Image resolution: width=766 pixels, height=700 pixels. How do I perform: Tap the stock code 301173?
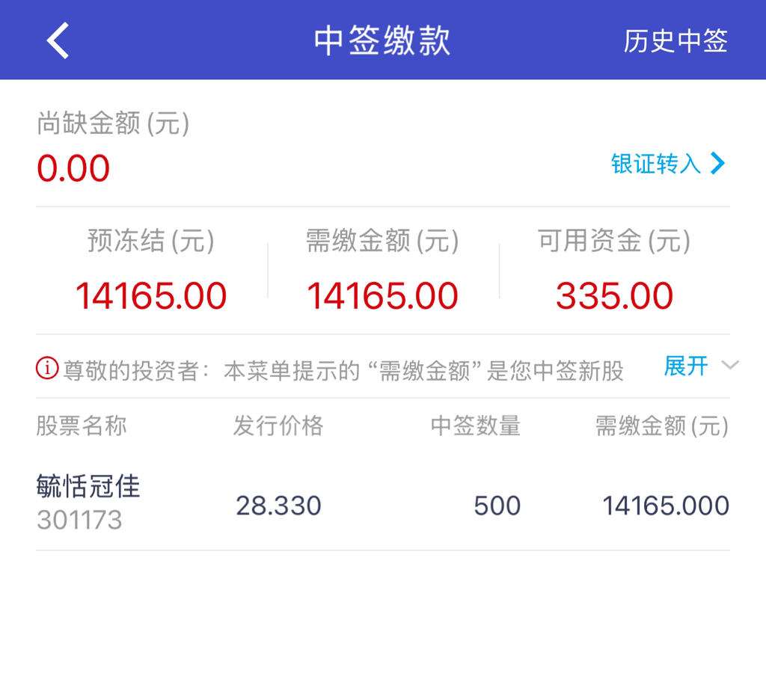tap(79, 521)
